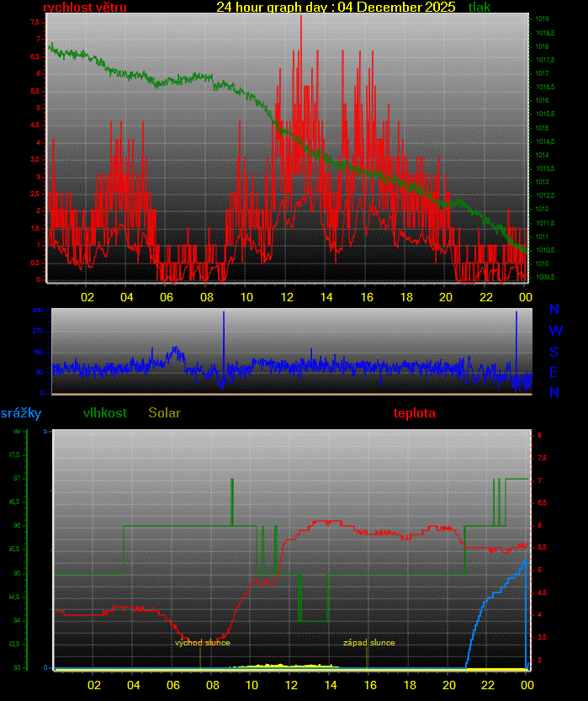Click the 'S' wind direction letter
This screenshot has width=588, height=701.
pos(555,351)
